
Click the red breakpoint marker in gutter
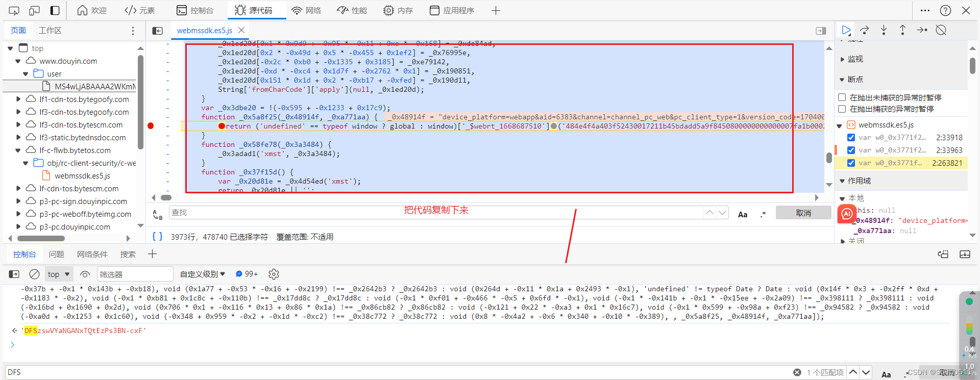coord(151,126)
